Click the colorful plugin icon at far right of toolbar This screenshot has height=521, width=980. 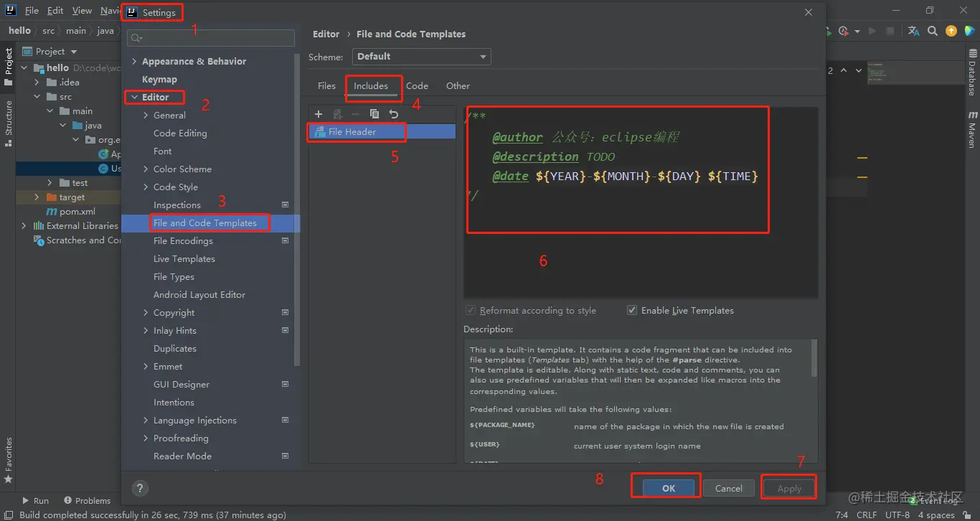tap(969, 31)
